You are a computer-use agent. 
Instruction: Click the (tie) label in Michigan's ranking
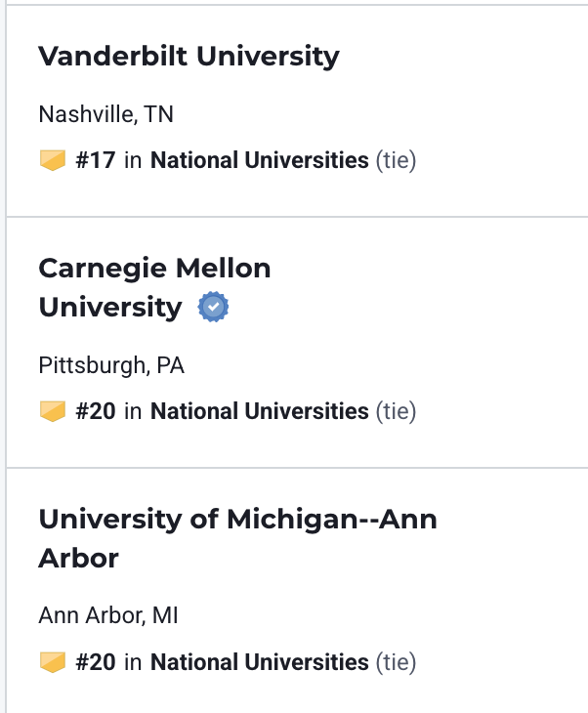click(397, 662)
